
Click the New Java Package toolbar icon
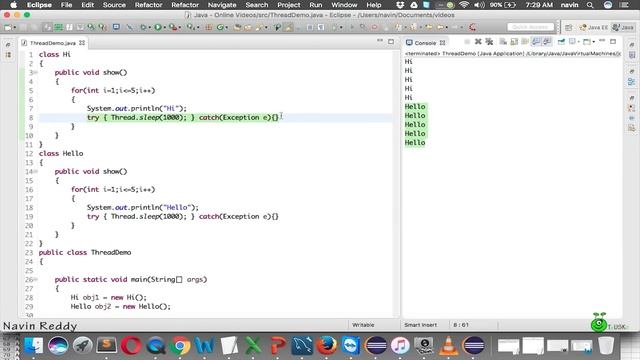[x=208, y=27]
